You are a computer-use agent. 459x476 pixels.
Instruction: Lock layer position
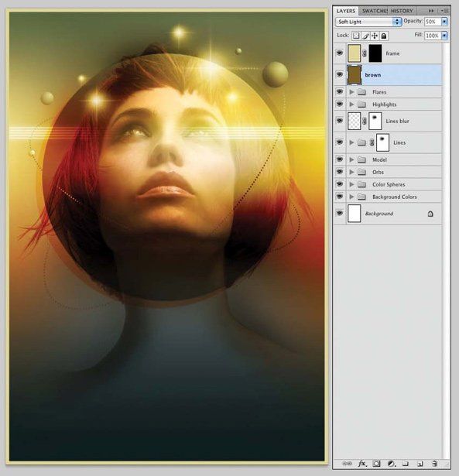[375, 36]
